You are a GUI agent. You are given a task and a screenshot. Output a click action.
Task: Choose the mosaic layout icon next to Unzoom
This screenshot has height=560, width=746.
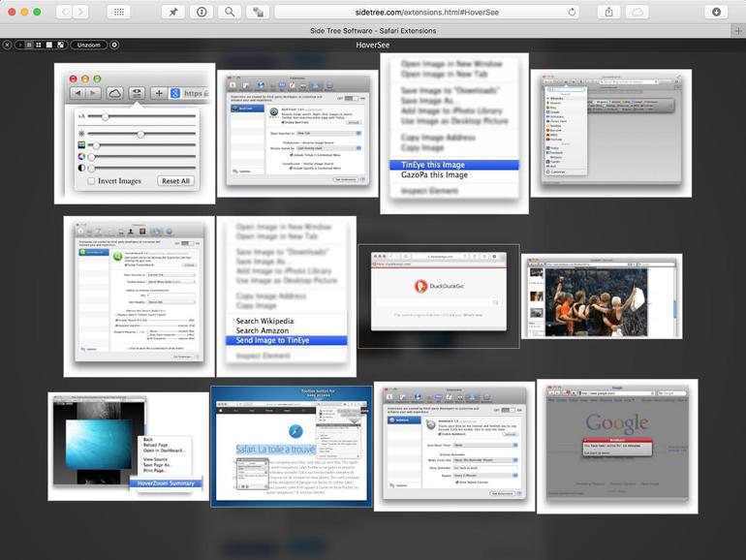[x=60, y=45]
